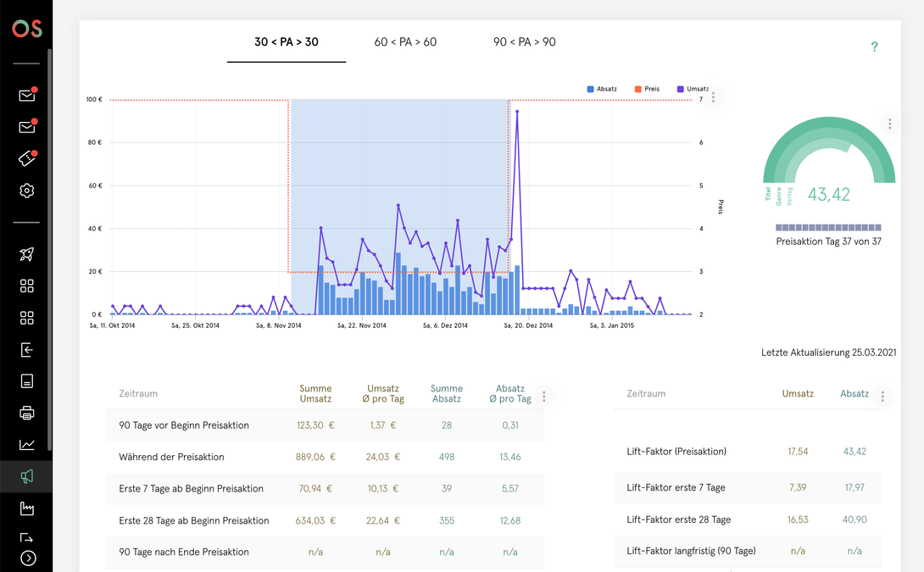The image size is (924, 572).
Task: Open the ticket icon with notification badge
Action: tap(27, 158)
